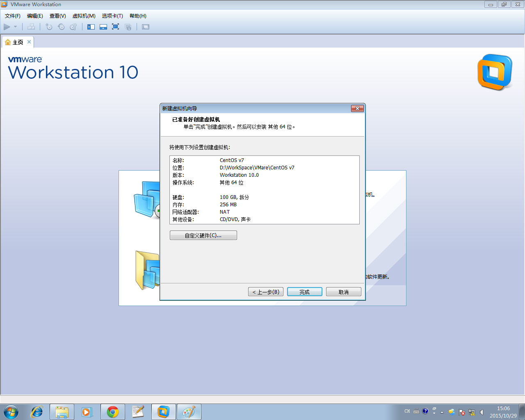
Task: Open the 文件(F) menu
Action: 13,16
